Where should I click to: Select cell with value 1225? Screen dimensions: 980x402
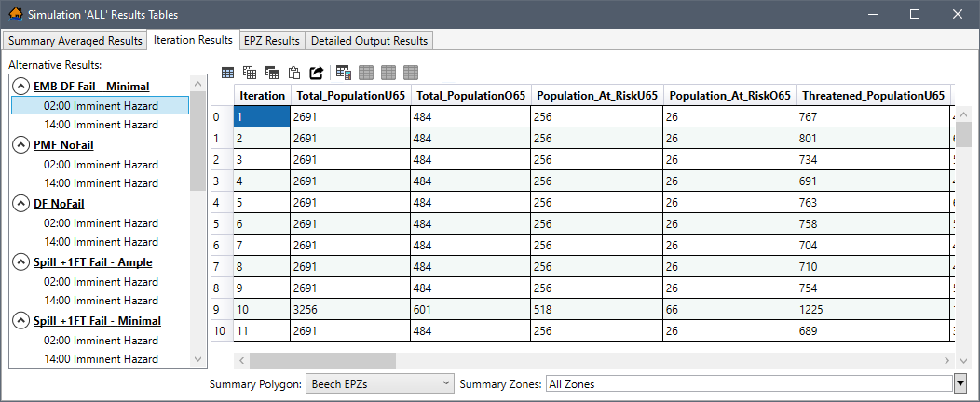click(x=873, y=309)
